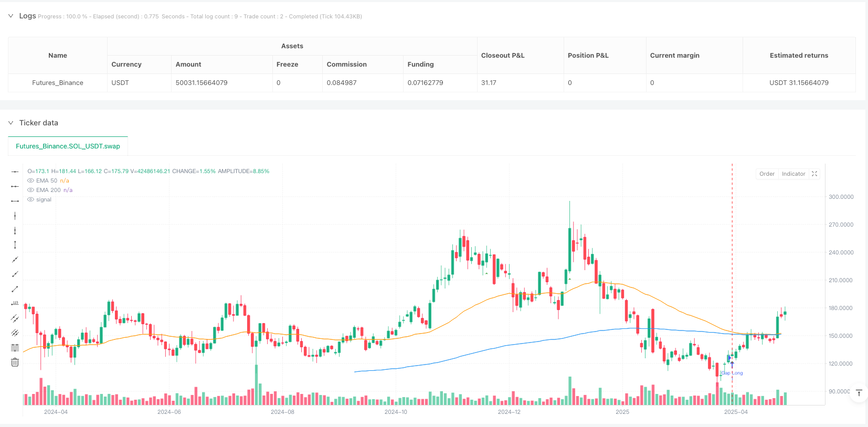Select the Fibonacci retracement lines tool
The height and width of the screenshot is (427, 868).
pos(15,348)
